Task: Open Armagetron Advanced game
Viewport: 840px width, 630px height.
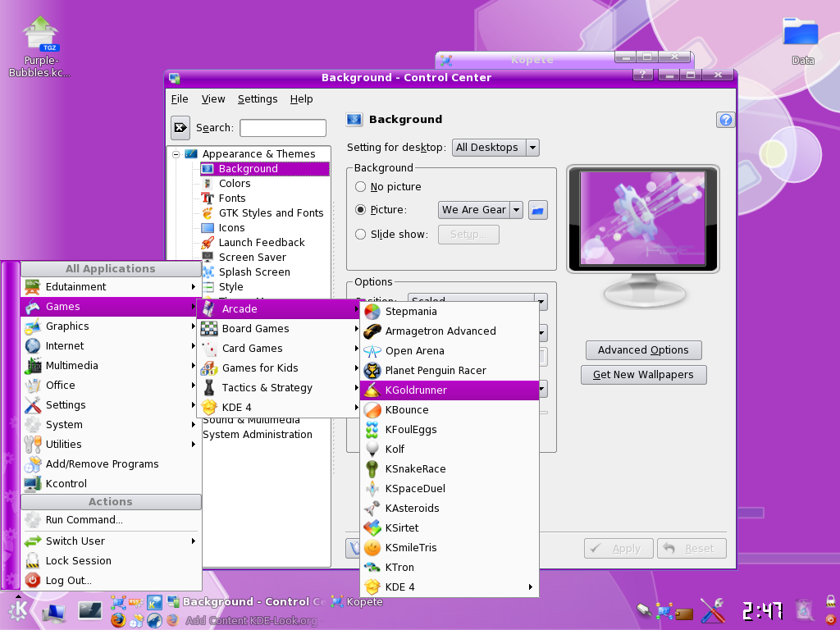Action: 450,331
